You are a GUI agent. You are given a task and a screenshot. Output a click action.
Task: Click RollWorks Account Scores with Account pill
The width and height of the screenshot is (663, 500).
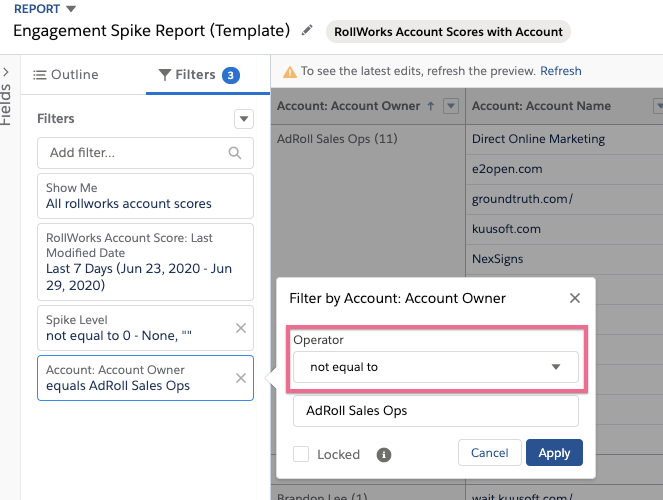click(x=448, y=32)
